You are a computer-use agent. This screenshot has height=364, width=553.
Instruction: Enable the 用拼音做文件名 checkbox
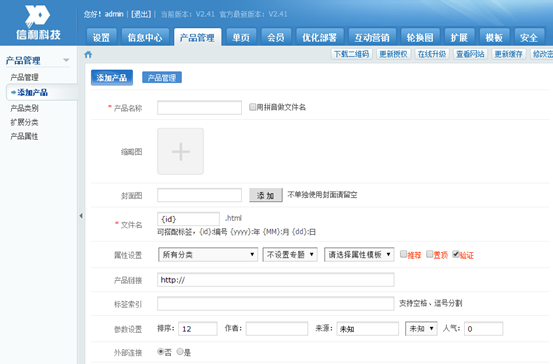252,107
